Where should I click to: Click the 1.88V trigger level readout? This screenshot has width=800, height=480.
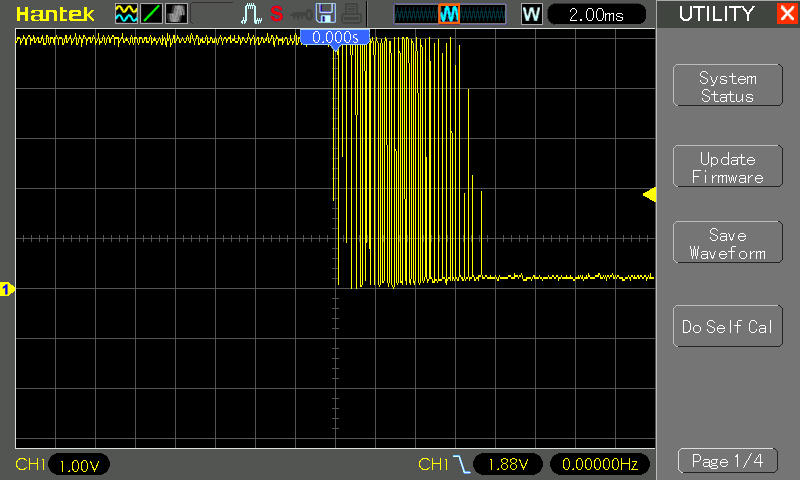pos(508,464)
